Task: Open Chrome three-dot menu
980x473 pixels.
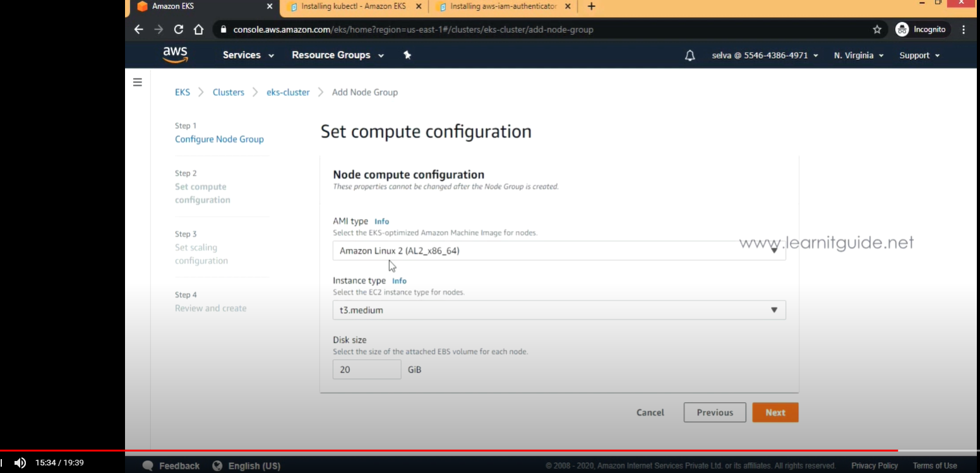Action: pos(964,30)
